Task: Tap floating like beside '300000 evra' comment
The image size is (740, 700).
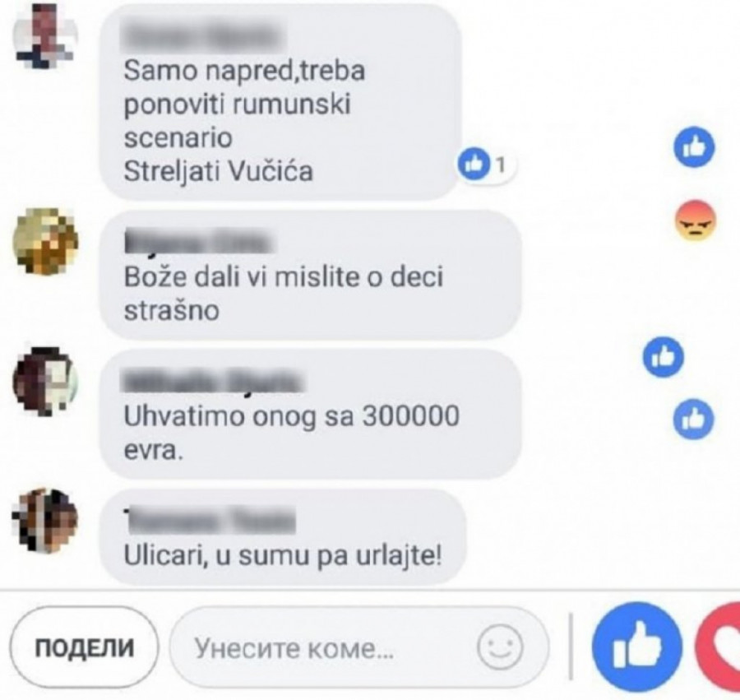Action: (x=693, y=419)
